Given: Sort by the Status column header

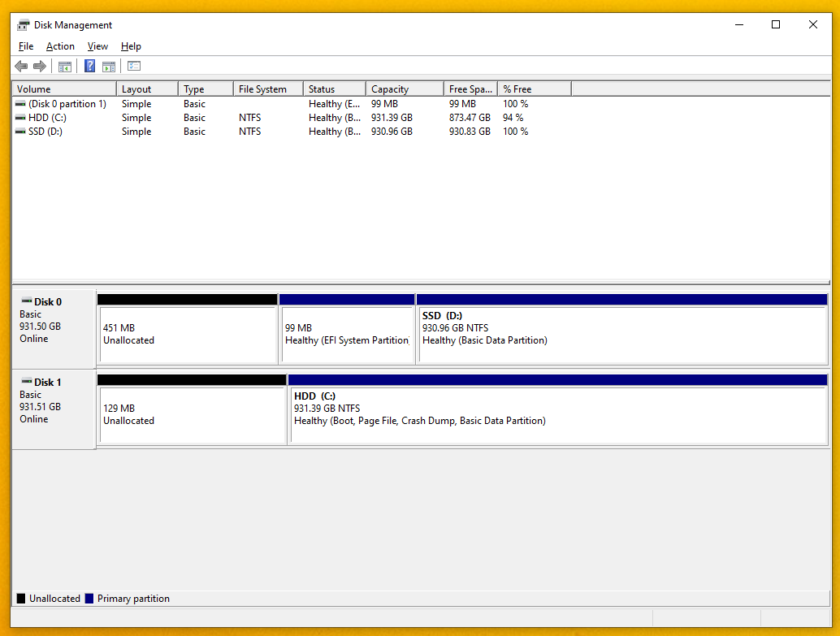Looking at the screenshot, I should [x=335, y=89].
